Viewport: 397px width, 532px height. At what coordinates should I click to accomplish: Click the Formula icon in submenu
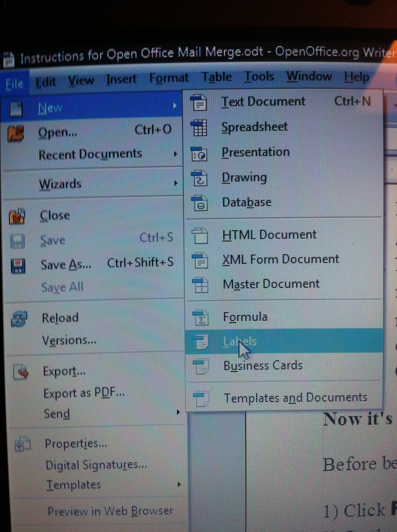pyautogui.click(x=200, y=318)
